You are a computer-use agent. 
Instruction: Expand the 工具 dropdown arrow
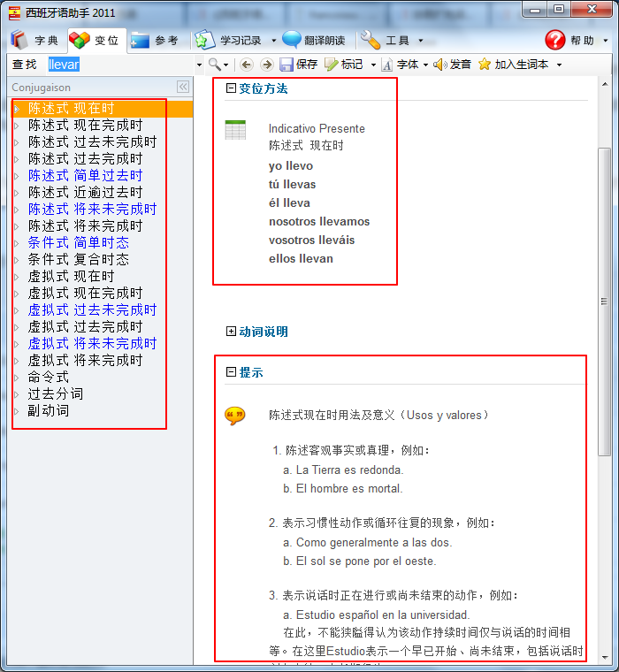click(x=421, y=41)
